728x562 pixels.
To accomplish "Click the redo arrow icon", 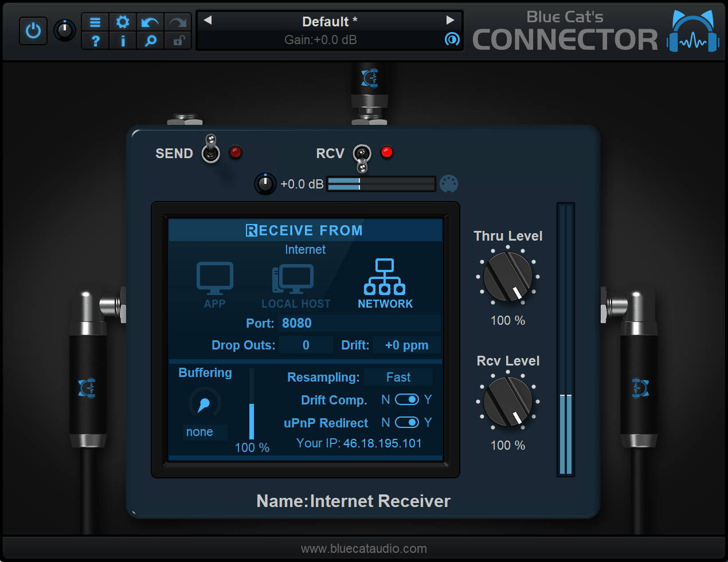I will pos(177,22).
